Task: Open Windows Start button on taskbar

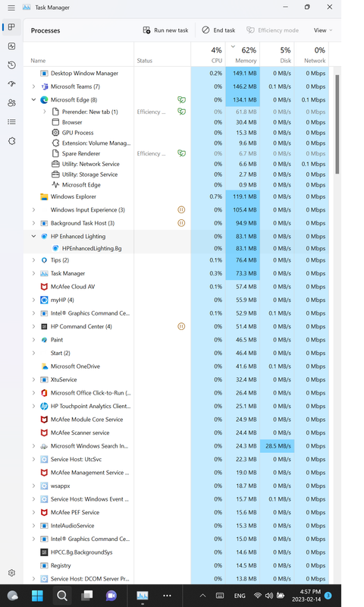Action: pos(37,596)
